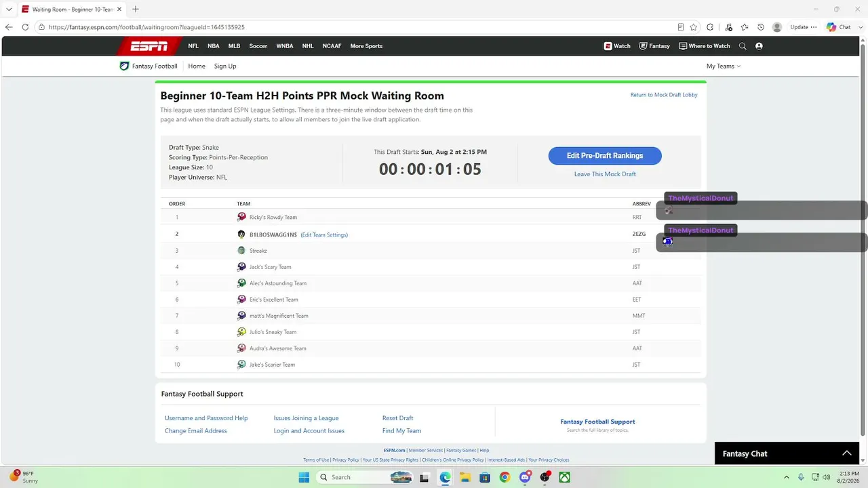The image size is (868, 488).
Task: Open Google Chrome from the taskbar
Action: point(505,477)
